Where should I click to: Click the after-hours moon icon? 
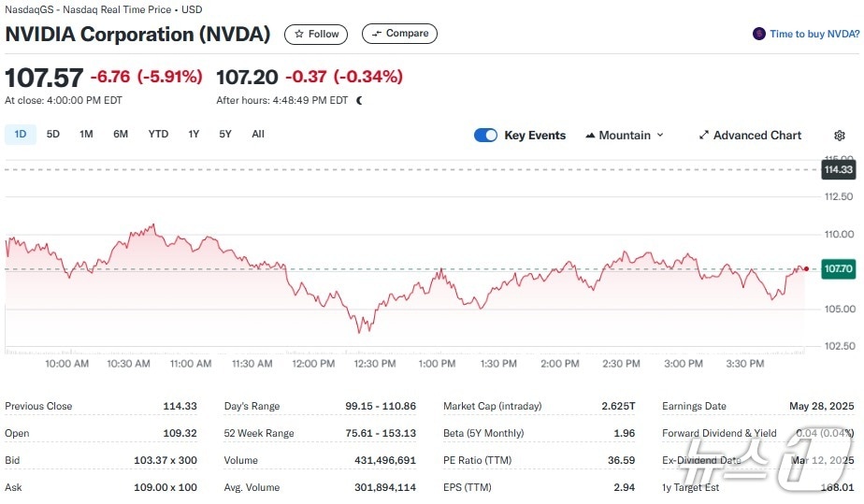[360, 100]
